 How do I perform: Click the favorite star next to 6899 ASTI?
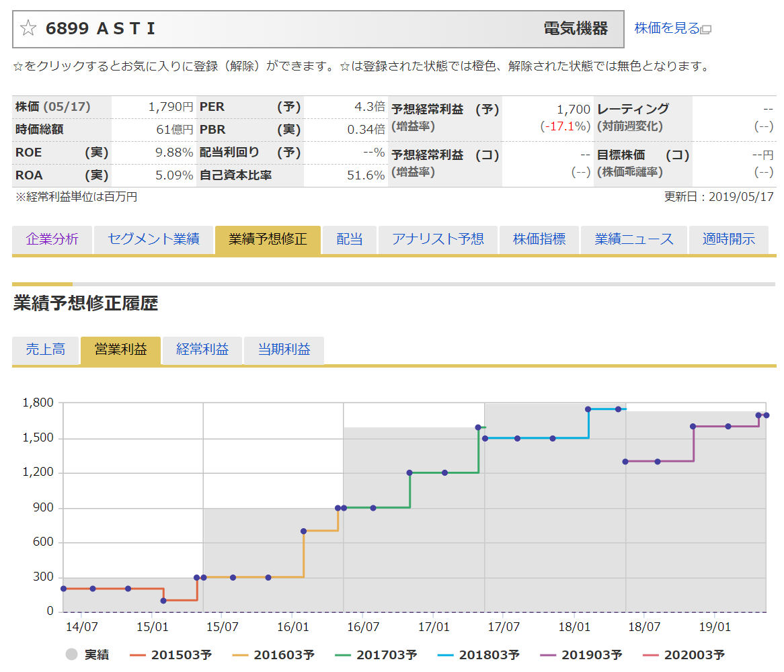[x=28, y=28]
